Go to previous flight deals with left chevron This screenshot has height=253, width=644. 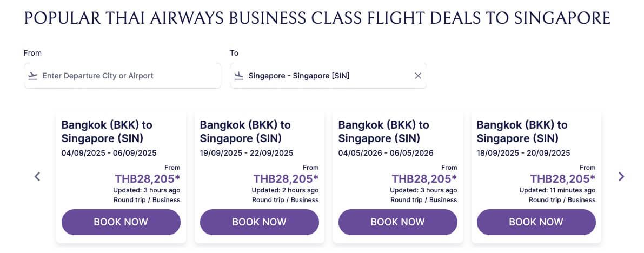(x=37, y=176)
